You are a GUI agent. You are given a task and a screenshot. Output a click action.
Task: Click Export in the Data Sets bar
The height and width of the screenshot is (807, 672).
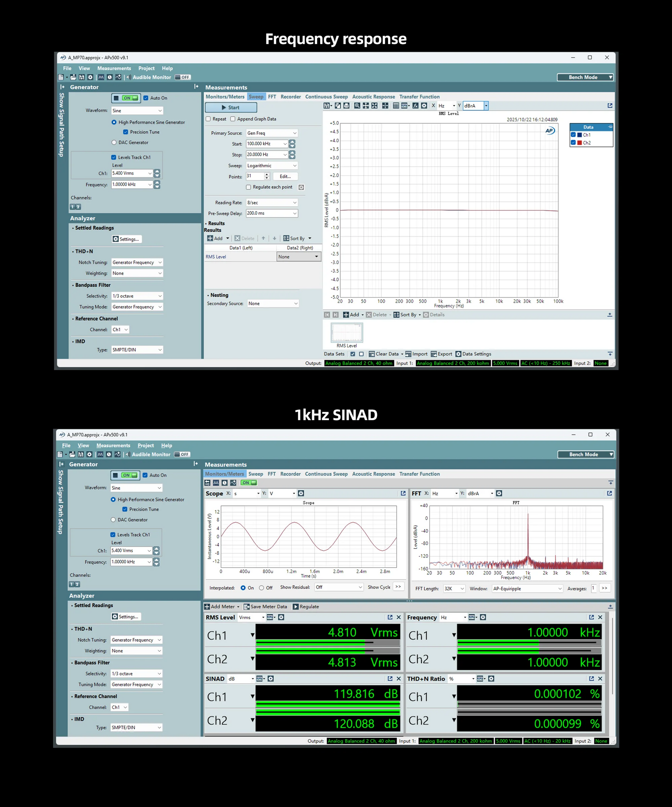tap(441, 354)
